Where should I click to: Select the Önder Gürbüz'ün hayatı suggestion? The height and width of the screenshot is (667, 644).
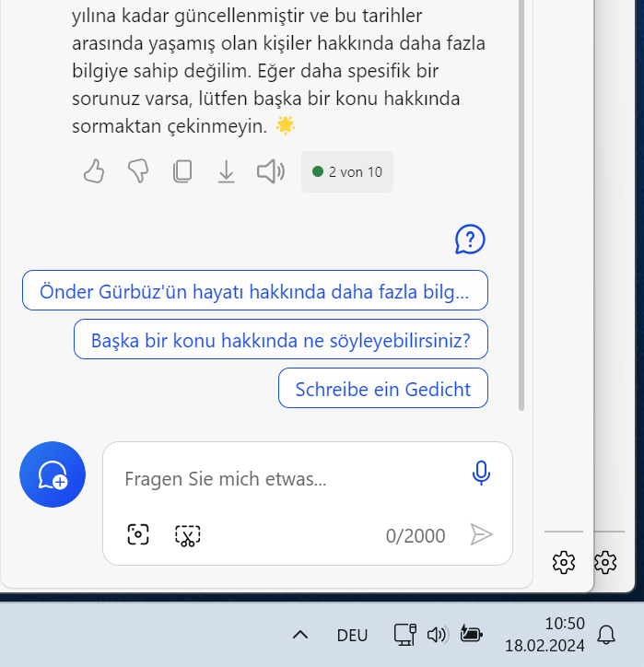pyautogui.click(x=255, y=290)
